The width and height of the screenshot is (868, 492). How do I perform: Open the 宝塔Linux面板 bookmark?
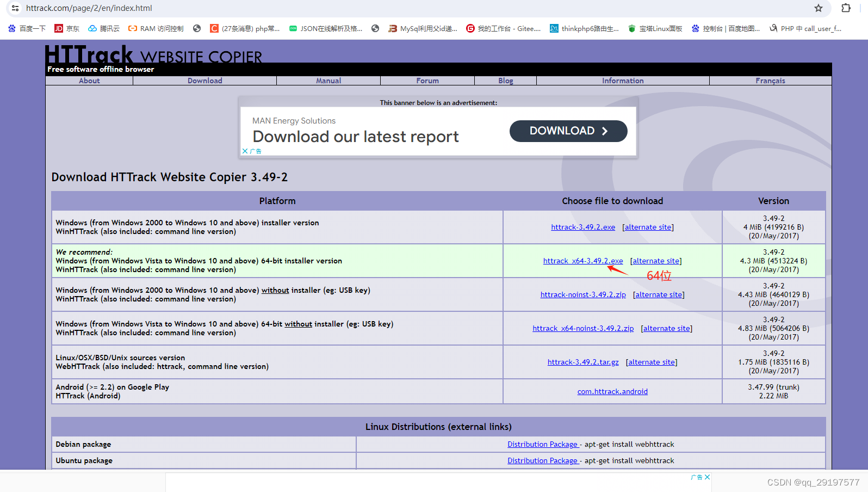(x=655, y=28)
